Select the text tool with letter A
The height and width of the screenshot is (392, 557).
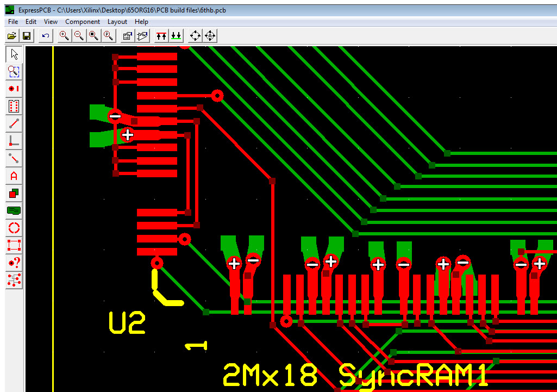click(14, 176)
